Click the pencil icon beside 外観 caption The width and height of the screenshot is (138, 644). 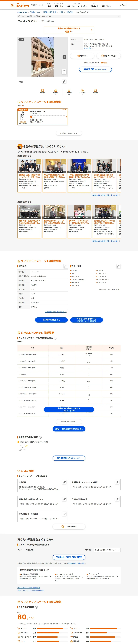click(x=64, y=81)
